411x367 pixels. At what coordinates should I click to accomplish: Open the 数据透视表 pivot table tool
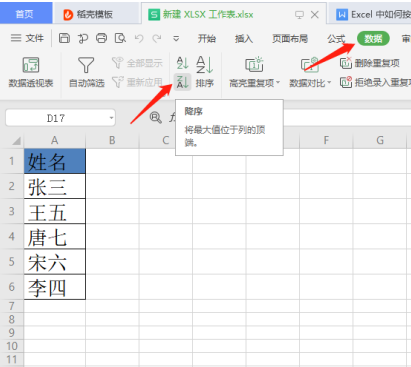31,72
